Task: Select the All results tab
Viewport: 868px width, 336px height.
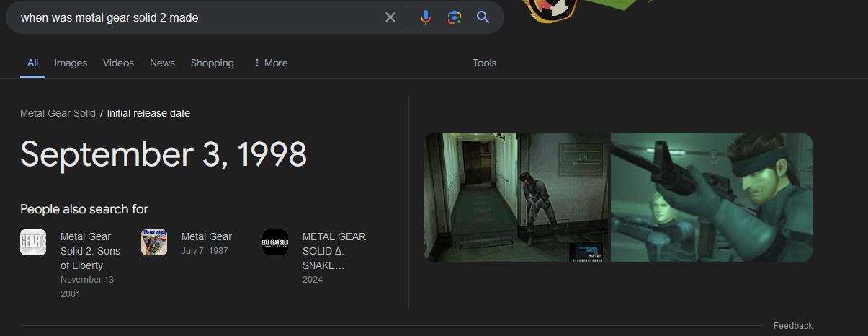Action: click(32, 63)
